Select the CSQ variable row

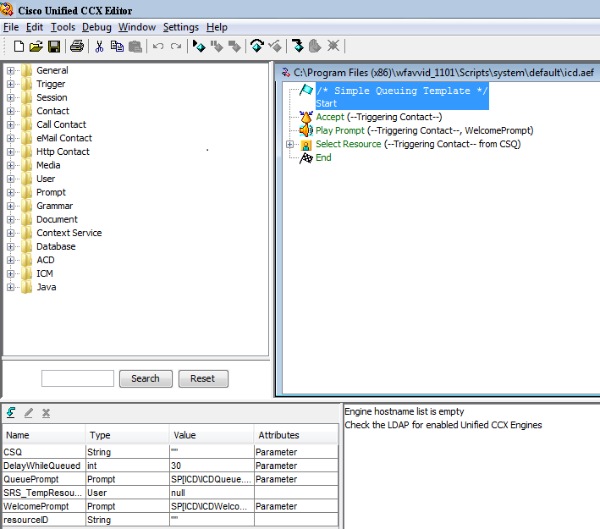click(x=170, y=452)
